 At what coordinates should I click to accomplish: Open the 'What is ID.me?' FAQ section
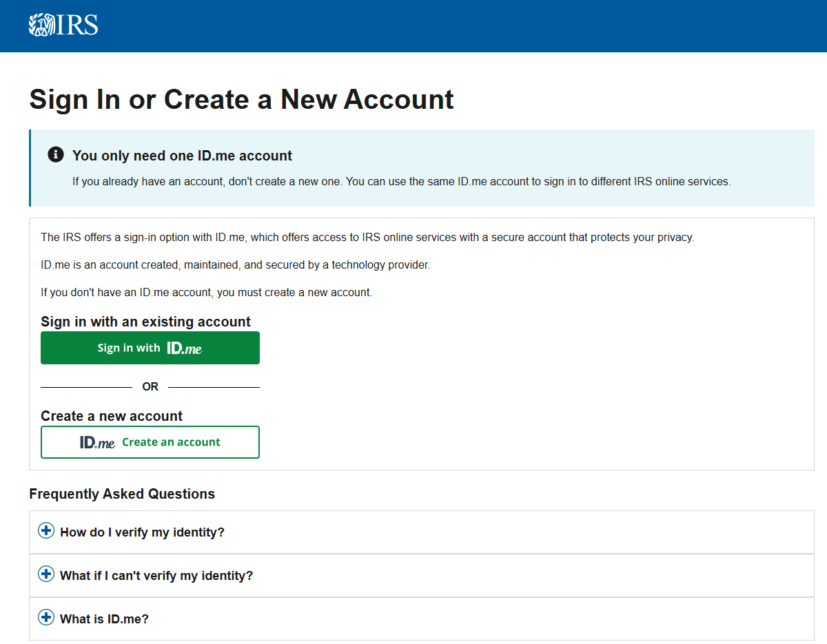coord(104,619)
